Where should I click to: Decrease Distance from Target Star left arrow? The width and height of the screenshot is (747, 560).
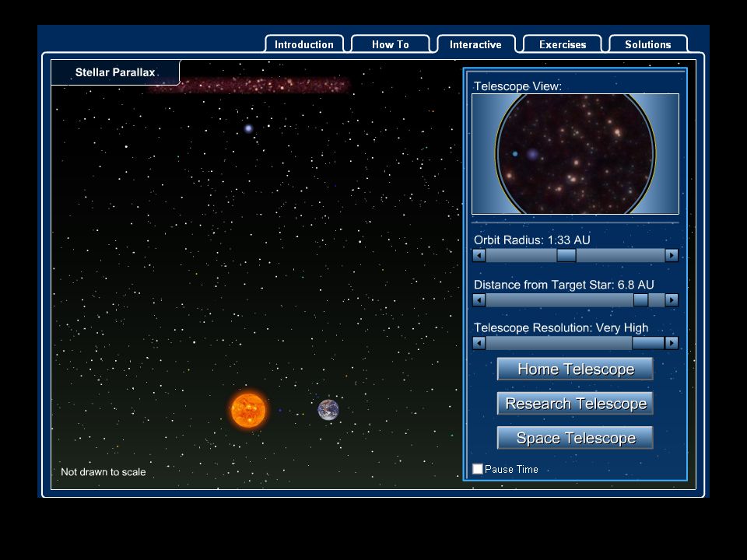click(x=479, y=300)
